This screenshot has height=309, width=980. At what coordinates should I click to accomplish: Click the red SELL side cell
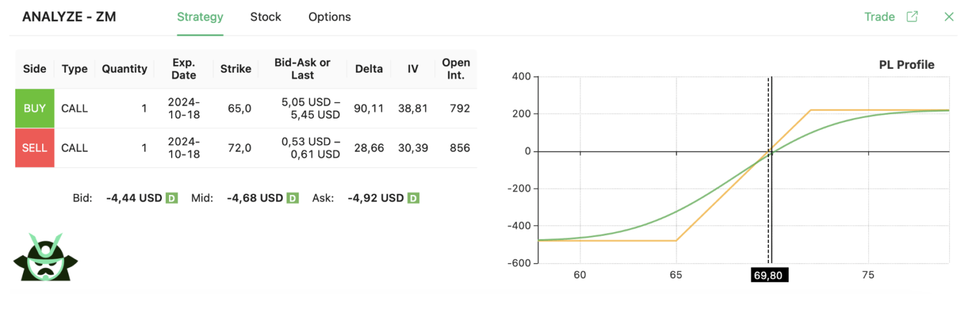[34, 148]
